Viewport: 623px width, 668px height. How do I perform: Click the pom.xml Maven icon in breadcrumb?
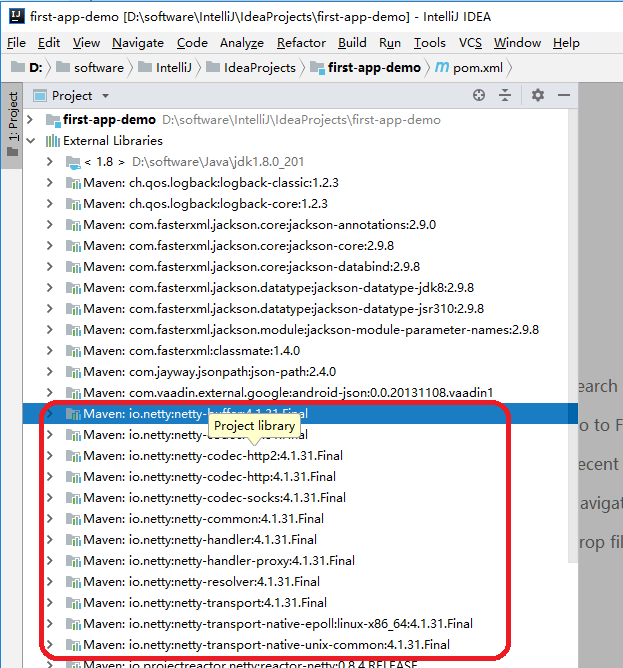coord(442,67)
